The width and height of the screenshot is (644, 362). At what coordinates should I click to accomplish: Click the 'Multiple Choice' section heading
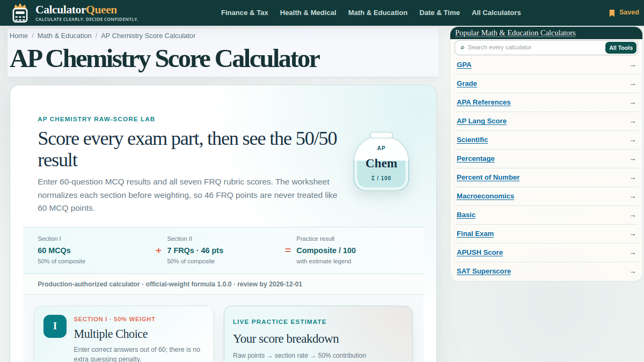(111, 334)
